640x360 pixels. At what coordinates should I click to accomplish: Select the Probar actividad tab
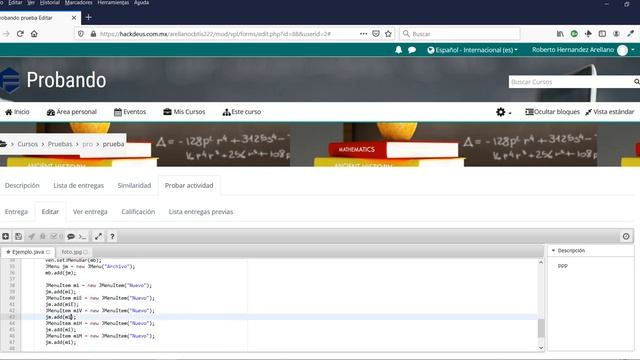189,185
